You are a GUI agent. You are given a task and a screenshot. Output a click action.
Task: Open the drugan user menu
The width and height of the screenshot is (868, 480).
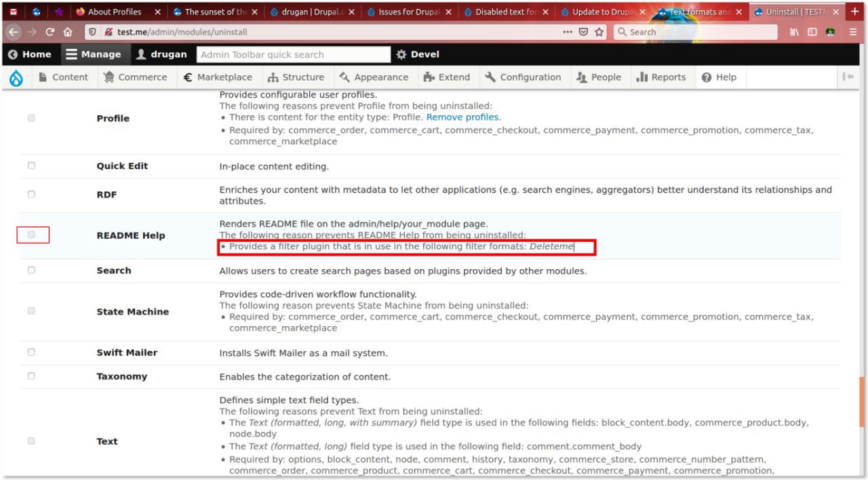click(x=161, y=54)
